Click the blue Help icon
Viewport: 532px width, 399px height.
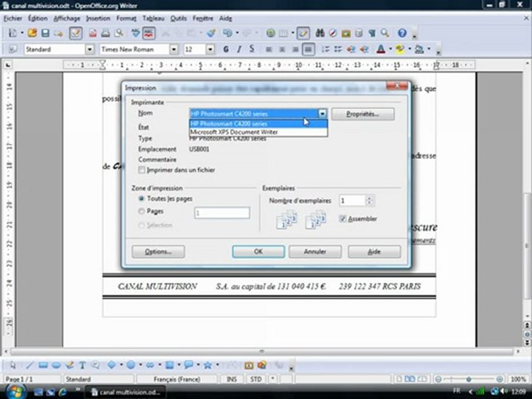tap(402, 33)
